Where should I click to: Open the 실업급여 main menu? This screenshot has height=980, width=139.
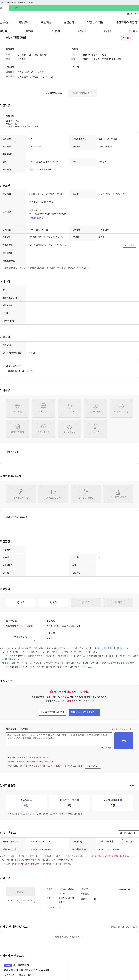click(69, 22)
